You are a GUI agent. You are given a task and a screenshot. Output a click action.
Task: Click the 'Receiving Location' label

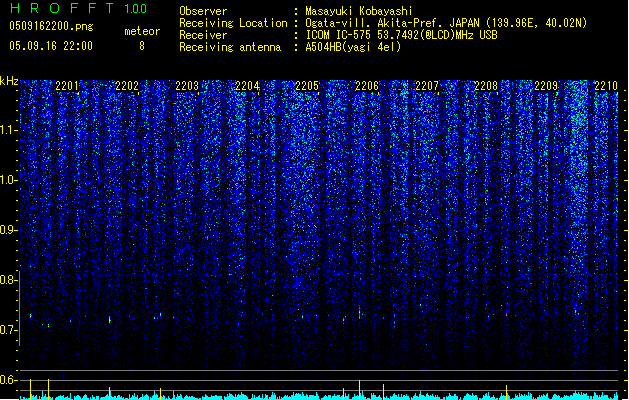click(x=233, y=23)
